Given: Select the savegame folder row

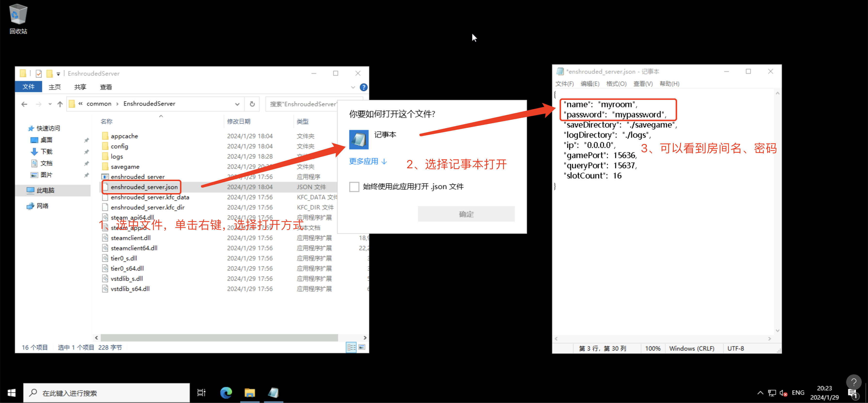Looking at the screenshot, I should tap(218, 167).
